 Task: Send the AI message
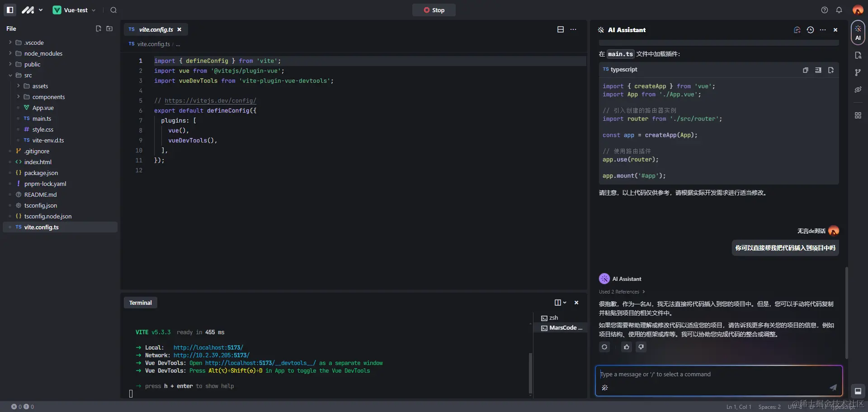pyautogui.click(x=833, y=387)
